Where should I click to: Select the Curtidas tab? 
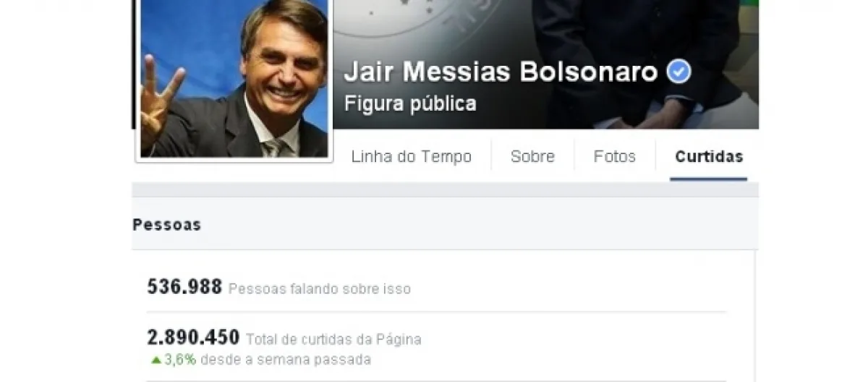[x=709, y=156]
